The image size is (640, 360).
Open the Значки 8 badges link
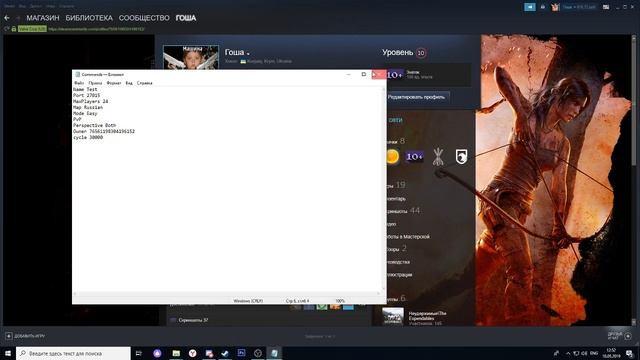click(396, 141)
